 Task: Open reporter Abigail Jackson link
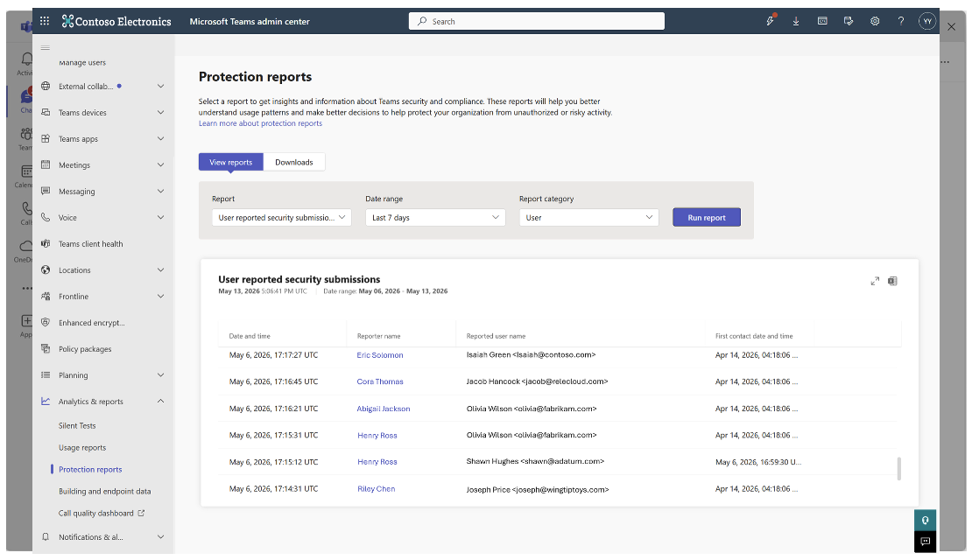tap(383, 409)
